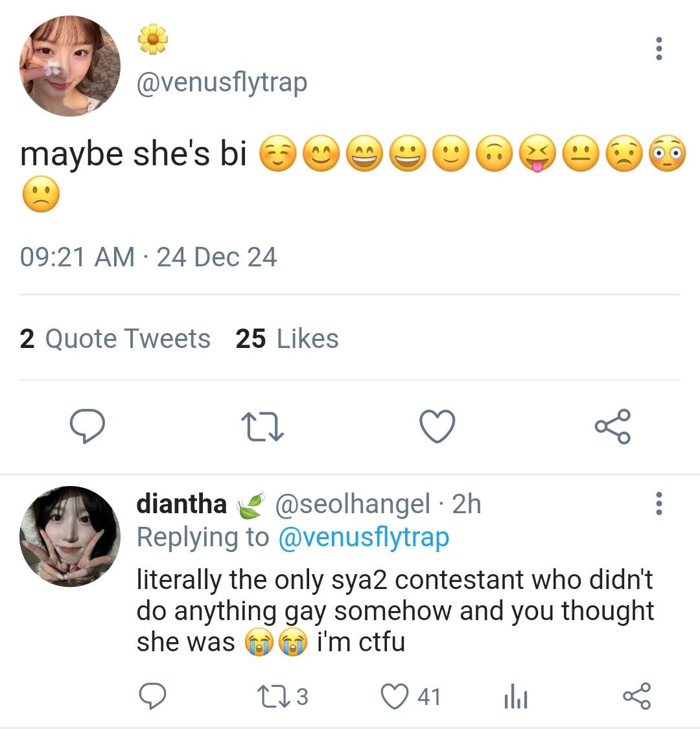Open main tweet author's profile picture
The width and height of the screenshot is (700, 729).
(70, 66)
